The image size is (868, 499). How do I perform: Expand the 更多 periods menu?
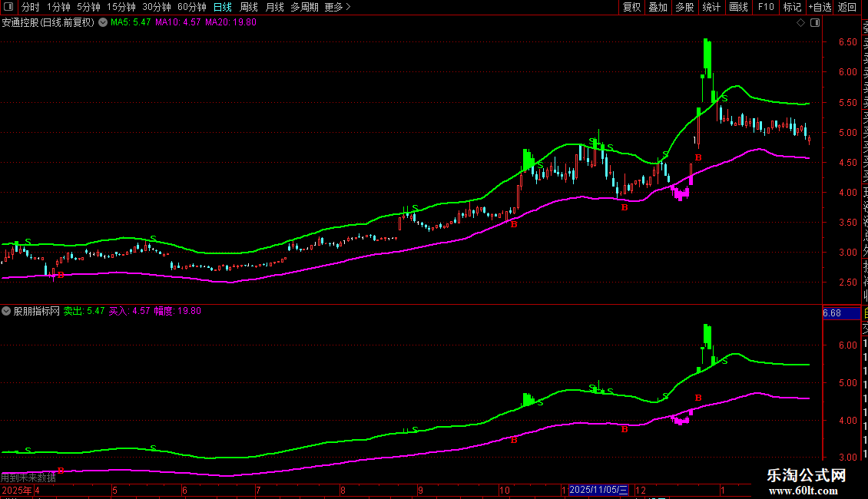[x=337, y=7]
